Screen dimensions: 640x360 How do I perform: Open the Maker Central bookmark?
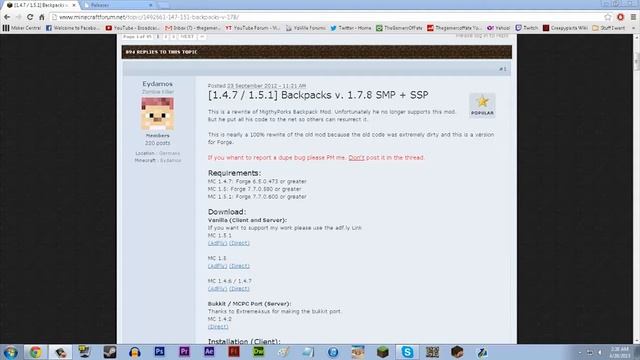(22, 28)
